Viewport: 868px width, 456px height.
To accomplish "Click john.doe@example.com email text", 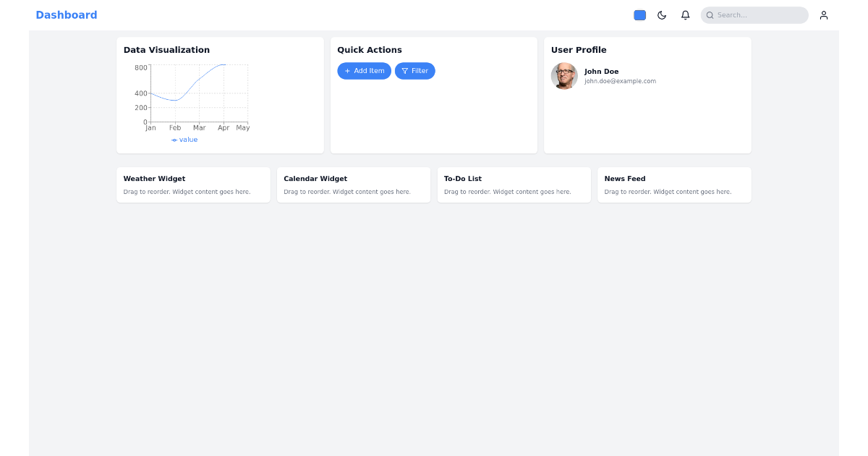I will click(620, 81).
